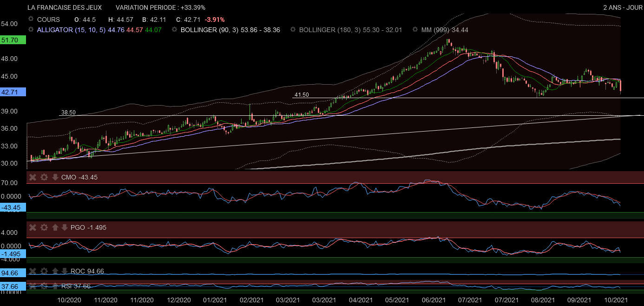The height and width of the screenshot is (306, 644).
Task: Open MM (999) moving average settings
Action: tap(415, 29)
